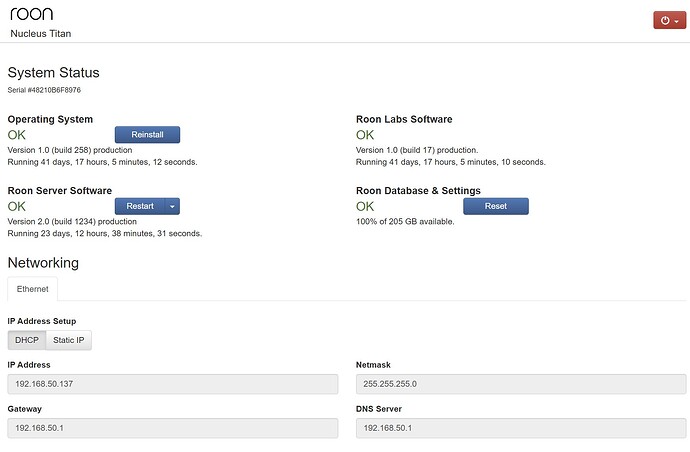Select the Ethernet tab
Screen dimensions: 690x452
coord(33,289)
